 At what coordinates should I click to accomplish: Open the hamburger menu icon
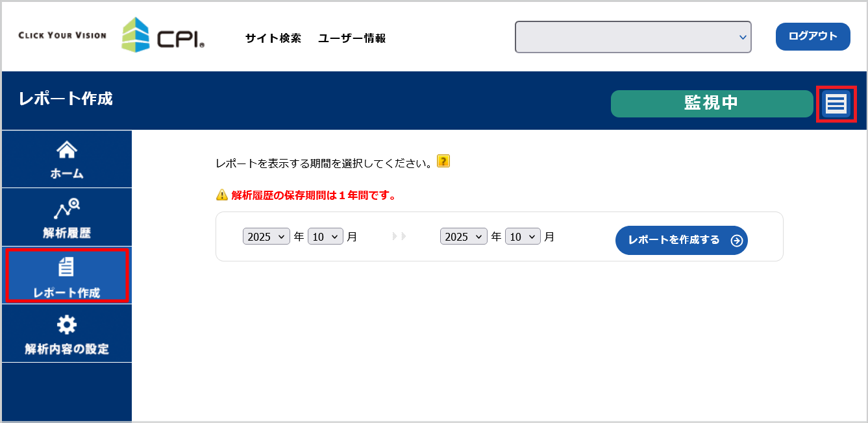click(836, 104)
